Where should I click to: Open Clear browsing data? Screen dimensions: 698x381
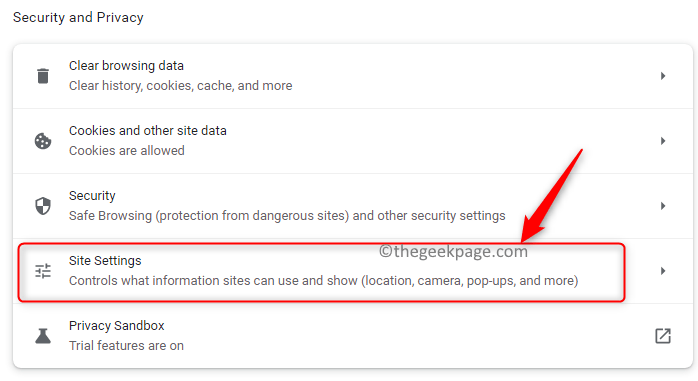point(353,76)
